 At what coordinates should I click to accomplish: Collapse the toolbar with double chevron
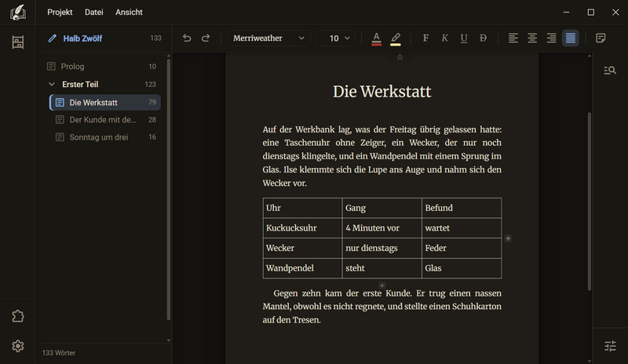[x=400, y=58]
